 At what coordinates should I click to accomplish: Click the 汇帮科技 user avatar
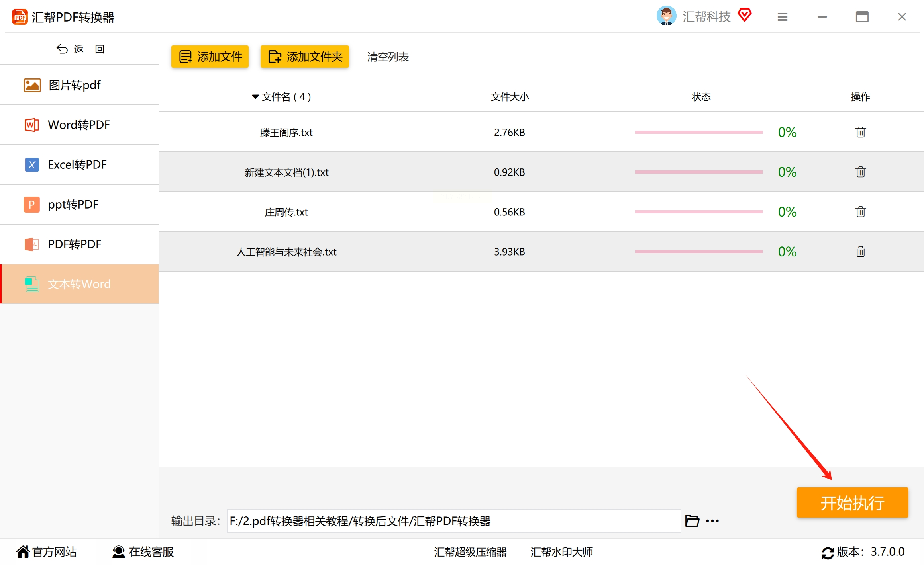click(666, 16)
